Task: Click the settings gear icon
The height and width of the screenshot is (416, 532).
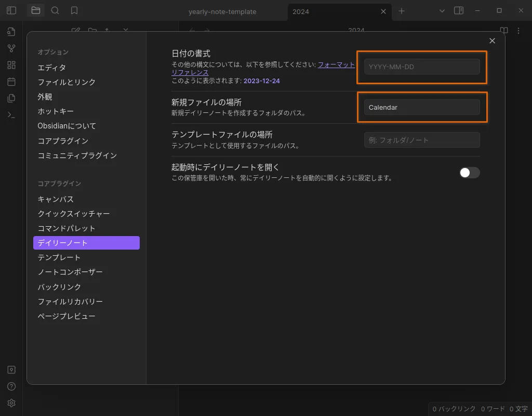Action: (11, 403)
